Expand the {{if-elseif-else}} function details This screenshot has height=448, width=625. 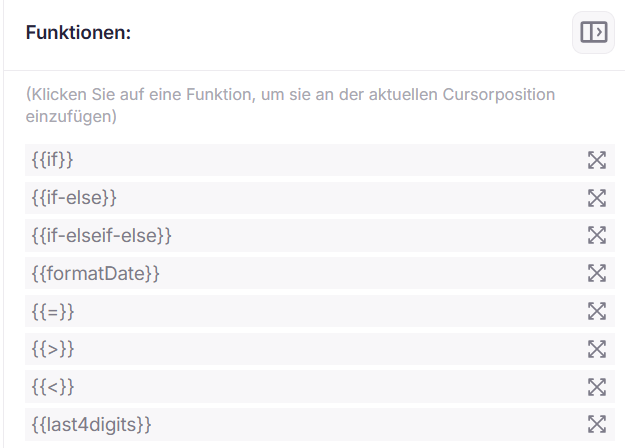[597, 235]
